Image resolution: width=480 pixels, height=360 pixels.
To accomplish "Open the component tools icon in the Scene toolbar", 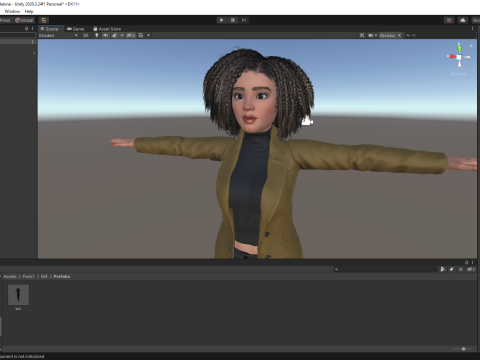I will click(362, 35).
